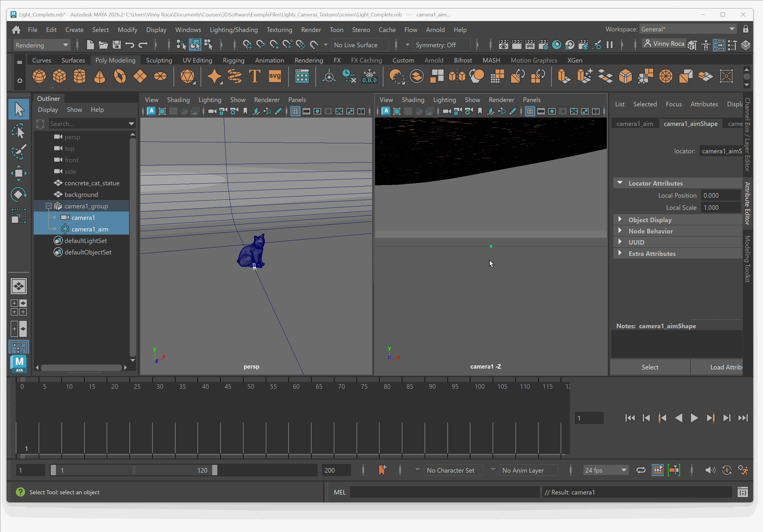763x532 pixels.
Task: Collapse the camera1_group tree node
Action: click(x=48, y=206)
